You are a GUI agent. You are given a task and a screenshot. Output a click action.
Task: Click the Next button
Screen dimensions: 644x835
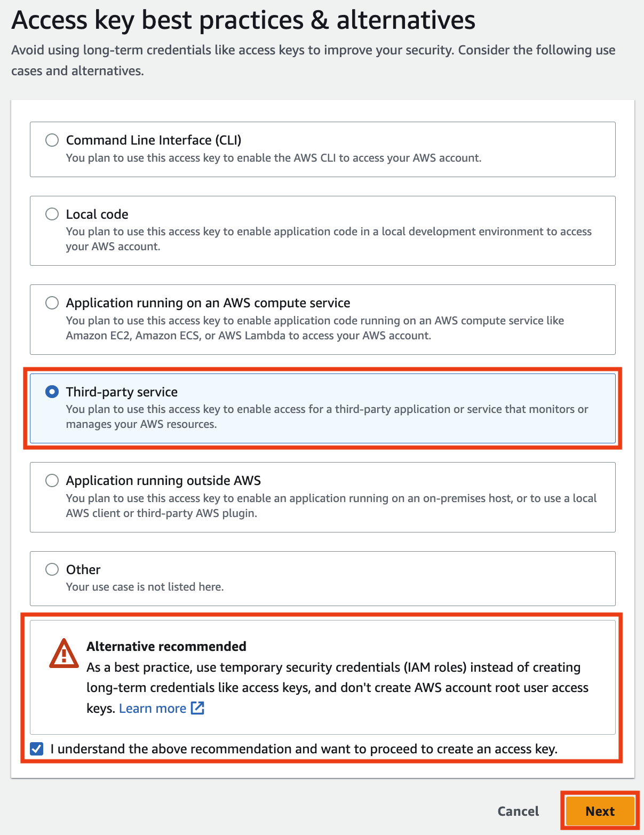click(x=600, y=811)
